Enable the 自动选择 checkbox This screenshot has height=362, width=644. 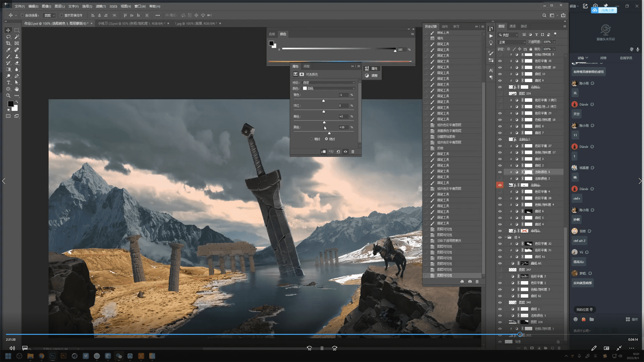(x=22, y=15)
